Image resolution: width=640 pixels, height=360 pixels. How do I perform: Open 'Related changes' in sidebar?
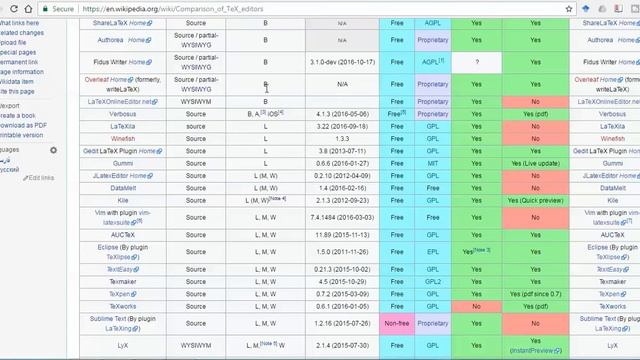pos(21,33)
